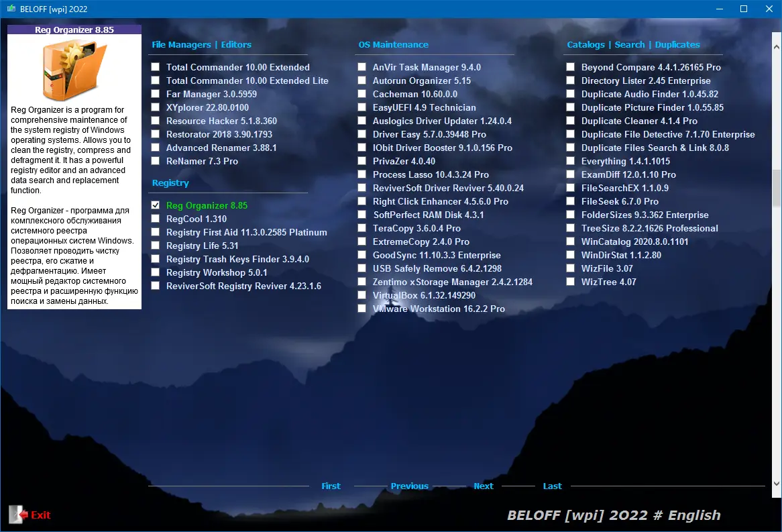Tick the Beyond Compare 4.4.1.26165 Pro checkbox
Image resolution: width=782 pixels, height=532 pixels.
click(571, 67)
